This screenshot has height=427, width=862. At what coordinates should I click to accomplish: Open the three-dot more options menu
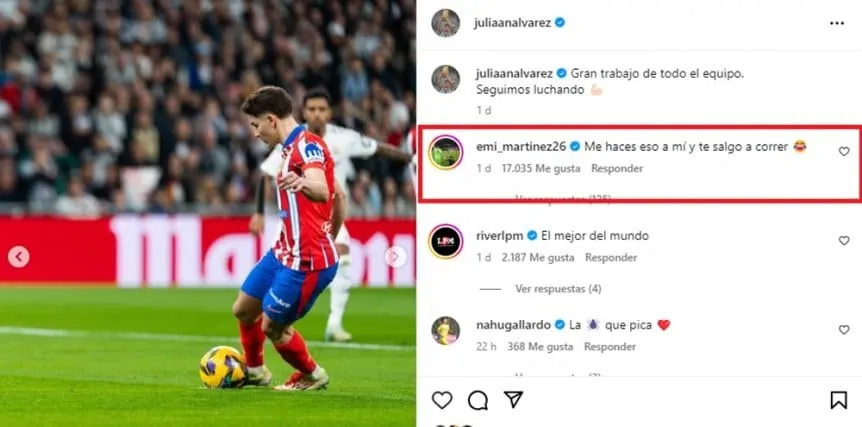click(x=837, y=23)
